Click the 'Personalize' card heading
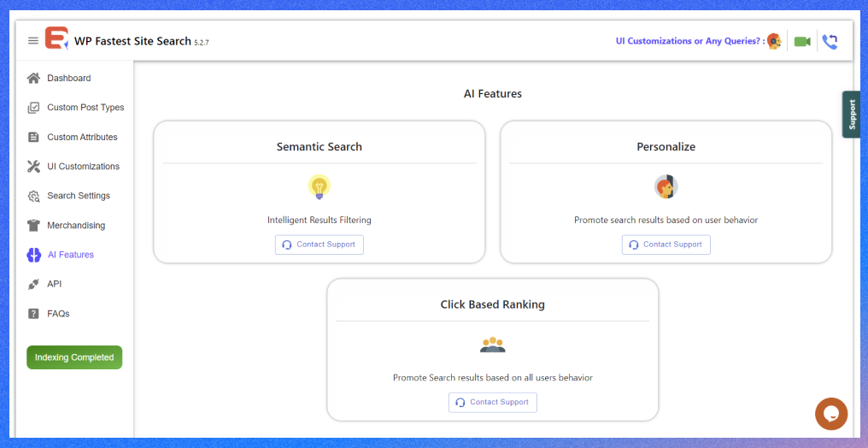 click(x=666, y=147)
